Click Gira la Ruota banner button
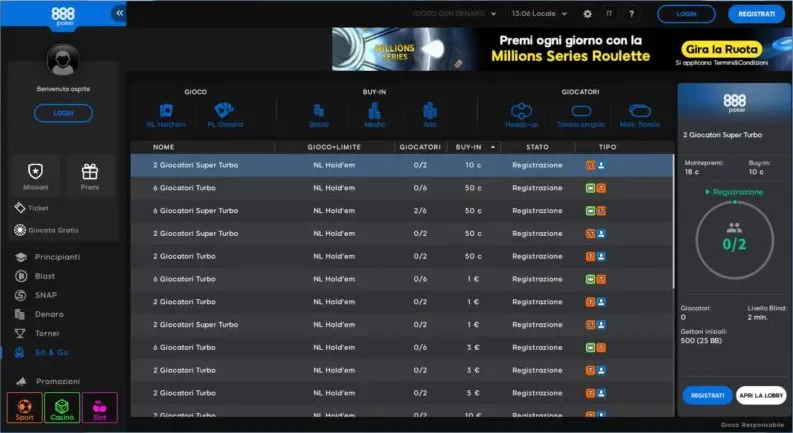Image resolution: width=793 pixels, height=433 pixels. pos(722,50)
